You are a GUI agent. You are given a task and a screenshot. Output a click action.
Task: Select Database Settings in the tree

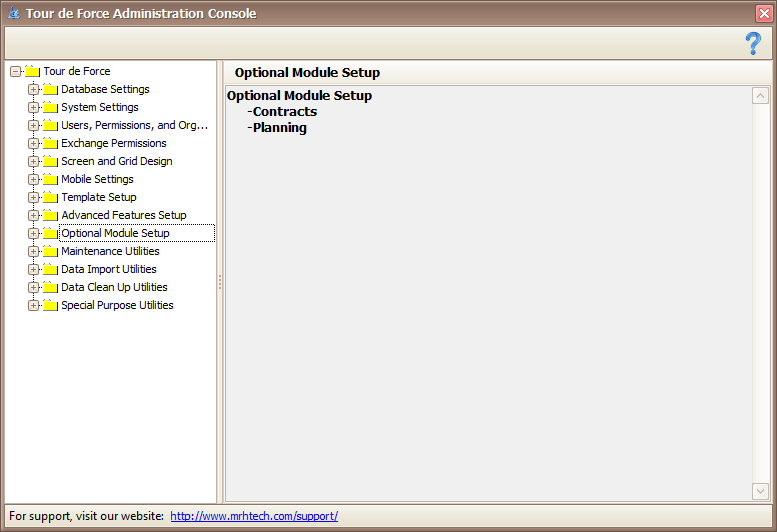(x=105, y=89)
